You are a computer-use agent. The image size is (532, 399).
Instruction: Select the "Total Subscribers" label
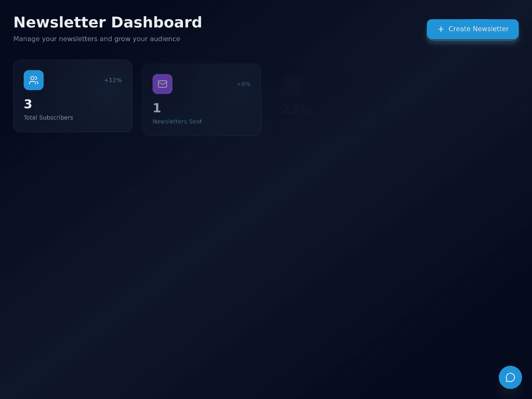click(x=48, y=118)
